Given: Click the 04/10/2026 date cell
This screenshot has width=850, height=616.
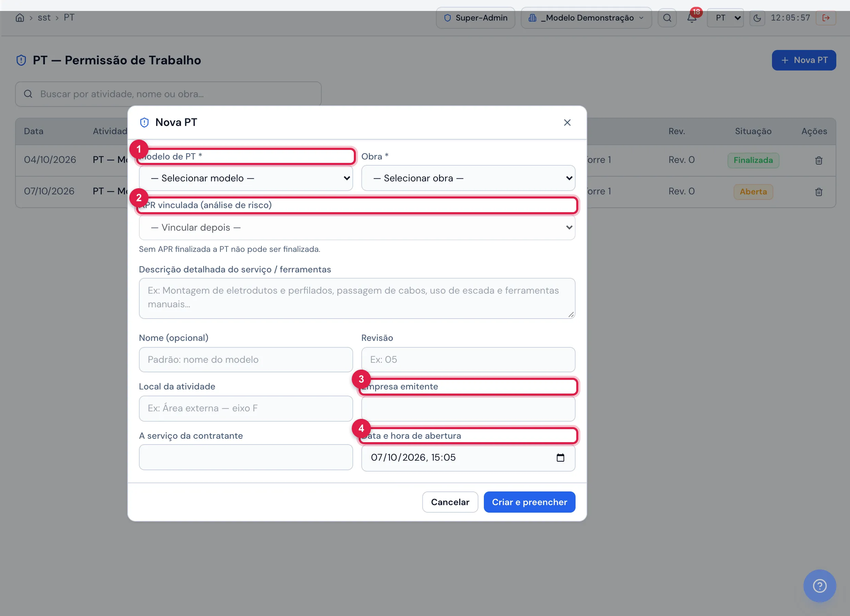Looking at the screenshot, I should 50,160.
